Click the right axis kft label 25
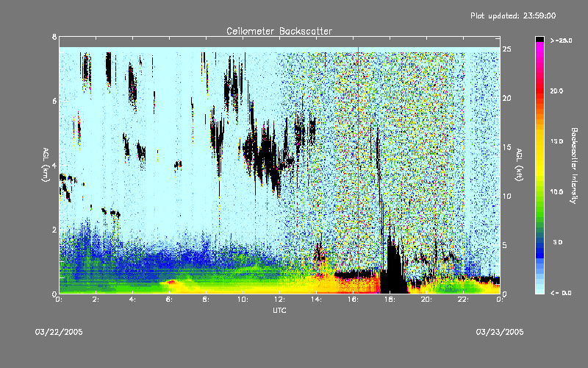The height and width of the screenshot is (368, 588). (506, 49)
